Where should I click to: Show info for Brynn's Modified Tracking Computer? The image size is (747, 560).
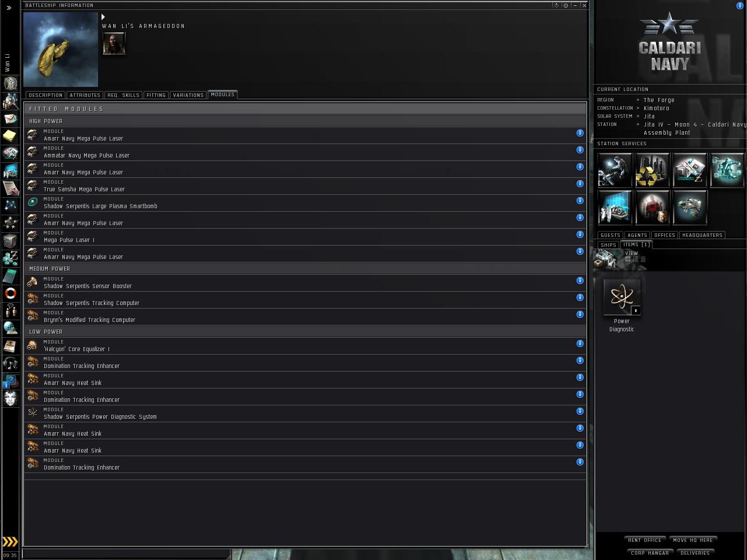click(580, 314)
